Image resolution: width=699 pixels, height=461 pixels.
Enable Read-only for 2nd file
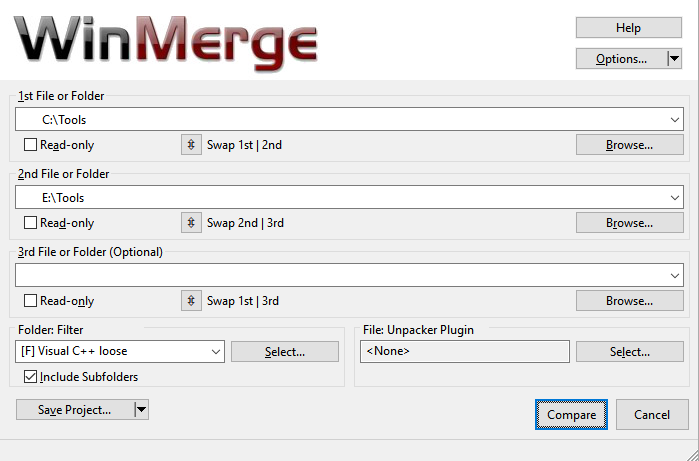pyautogui.click(x=30, y=223)
